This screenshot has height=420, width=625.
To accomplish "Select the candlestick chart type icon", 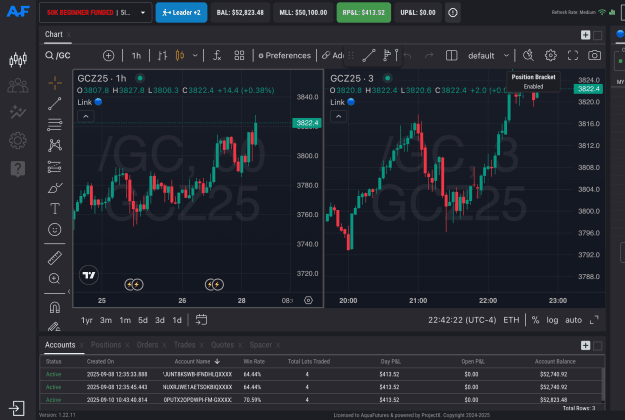I will pyautogui.click(x=180, y=55).
